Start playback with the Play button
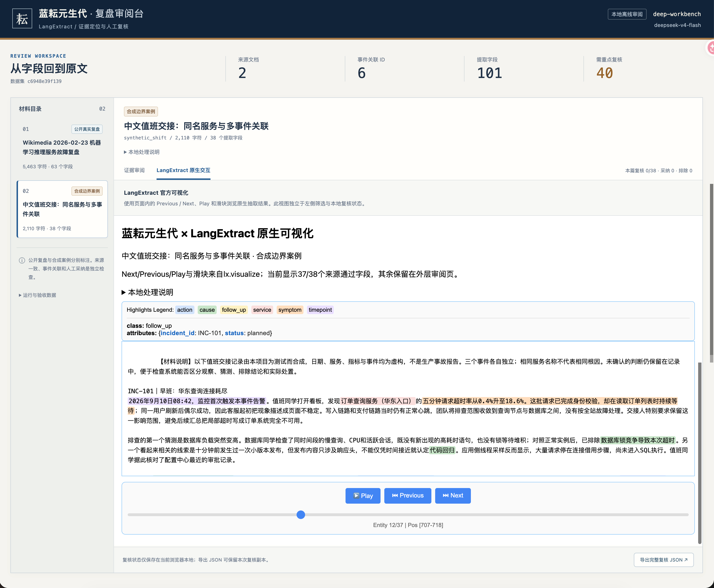This screenshot has height=588, width=714. coord(363,496)
